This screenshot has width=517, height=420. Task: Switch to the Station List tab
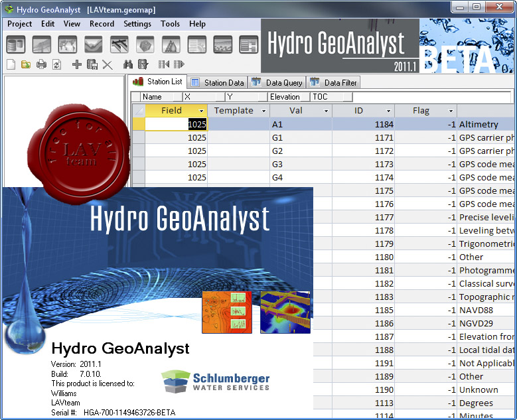[157, 82]
